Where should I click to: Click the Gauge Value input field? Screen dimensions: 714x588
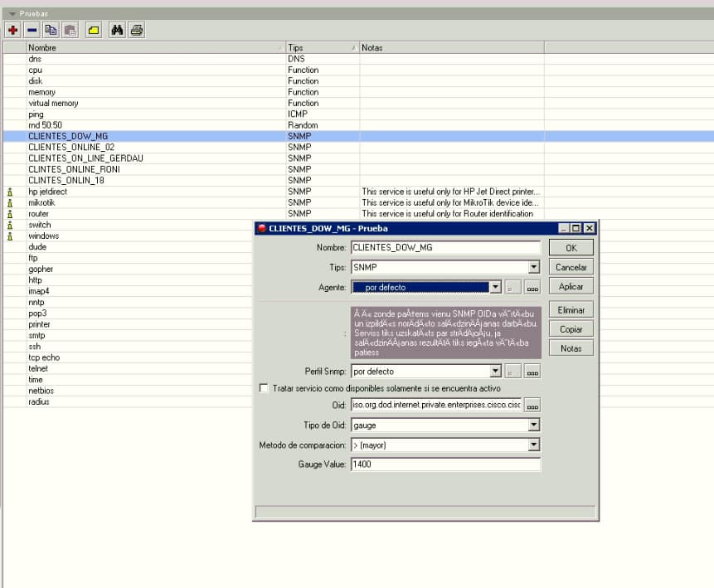coord(445,465)
